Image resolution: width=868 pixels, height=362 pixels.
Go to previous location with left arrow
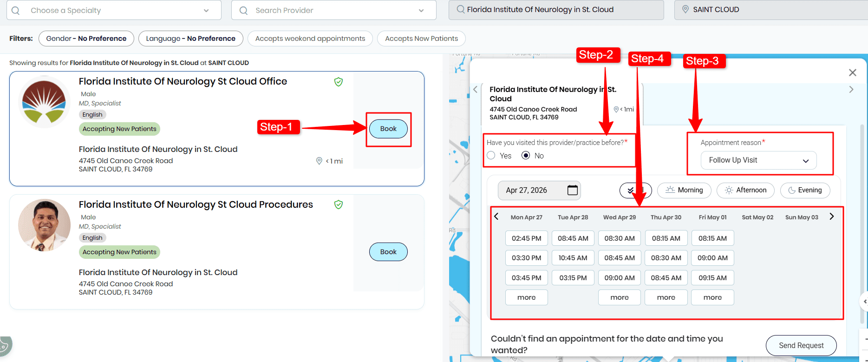point(475,90)
